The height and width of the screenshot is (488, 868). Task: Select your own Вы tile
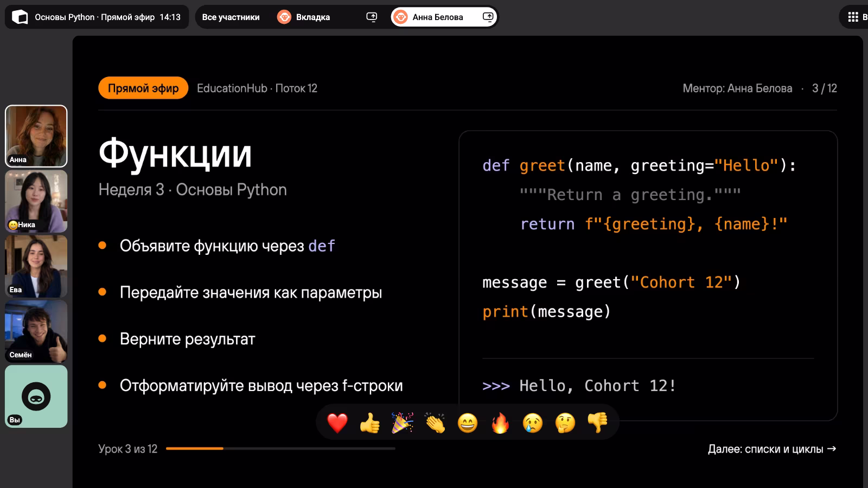click(36, 396)
